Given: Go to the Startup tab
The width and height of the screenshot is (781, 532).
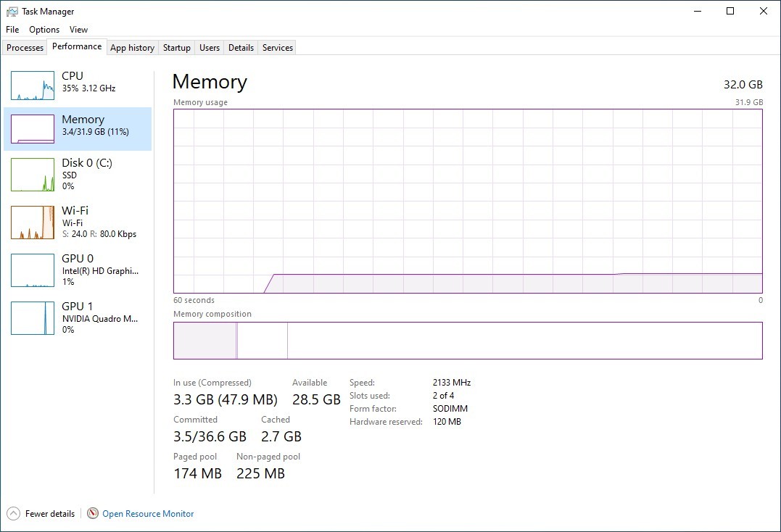Looking at the screenshot, I should click(177, 48).
